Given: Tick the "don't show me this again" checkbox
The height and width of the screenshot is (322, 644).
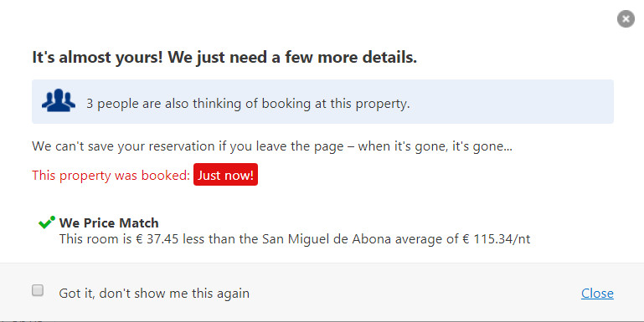Looking at the screenshot, I should (38, 290).
